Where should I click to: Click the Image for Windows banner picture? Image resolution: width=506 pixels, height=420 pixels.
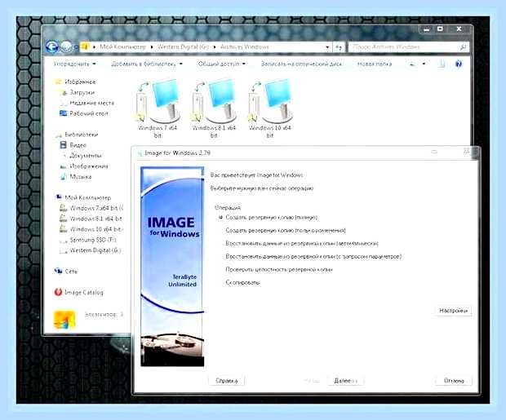(172, 267)
